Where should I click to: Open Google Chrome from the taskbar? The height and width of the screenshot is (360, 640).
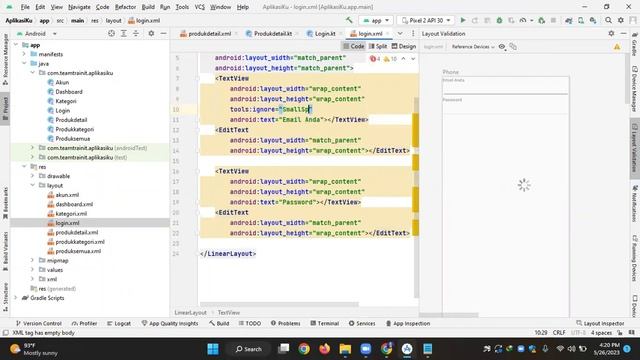[x=304, y=349]
